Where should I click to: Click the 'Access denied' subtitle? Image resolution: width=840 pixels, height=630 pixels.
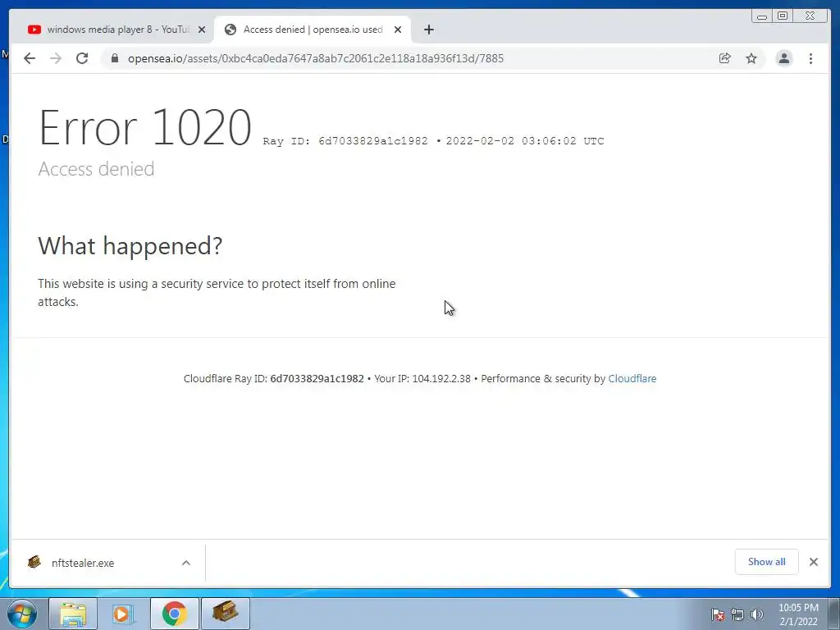(97, 169)
